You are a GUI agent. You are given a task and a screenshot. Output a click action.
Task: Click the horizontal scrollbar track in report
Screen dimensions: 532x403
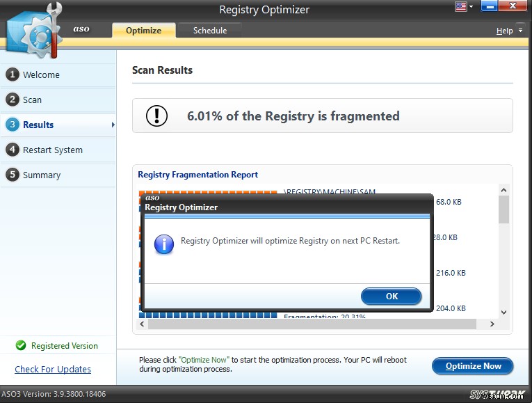tap(312, 324)
